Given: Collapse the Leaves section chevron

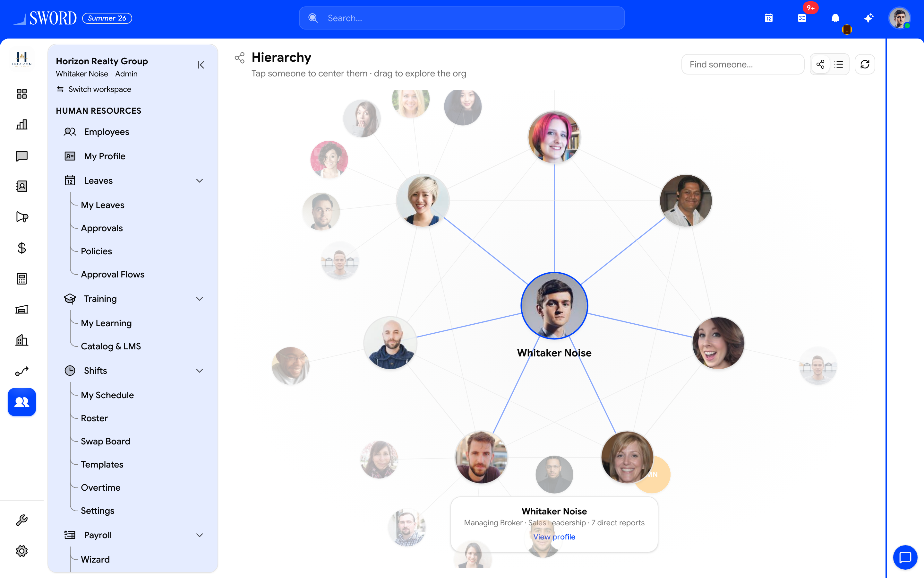Looking at the screenshot, I should [199, 180].
